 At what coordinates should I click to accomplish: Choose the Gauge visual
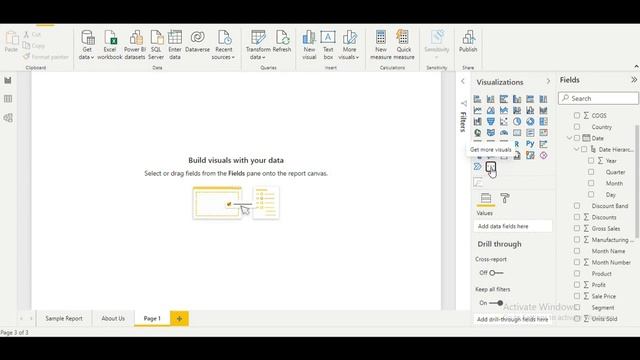tap(504, 133)
